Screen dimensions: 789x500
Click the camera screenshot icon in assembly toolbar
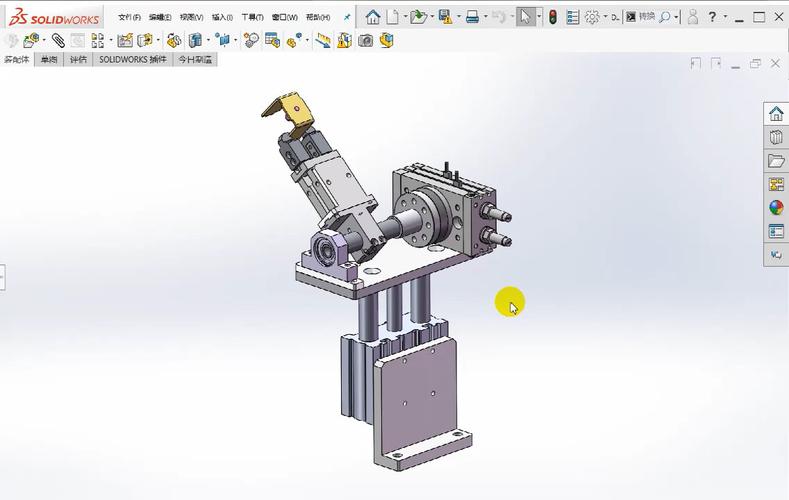pyautogui.click(x=366, y=40)
